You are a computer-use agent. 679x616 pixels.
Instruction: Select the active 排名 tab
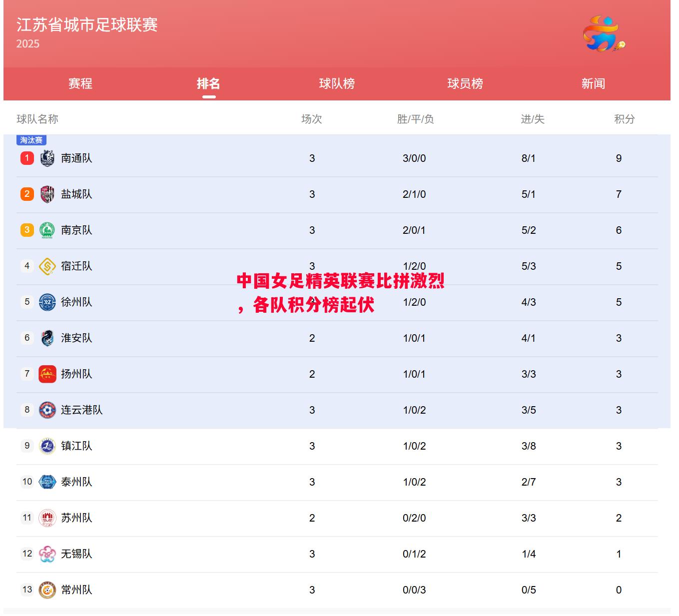click(208, 83)
